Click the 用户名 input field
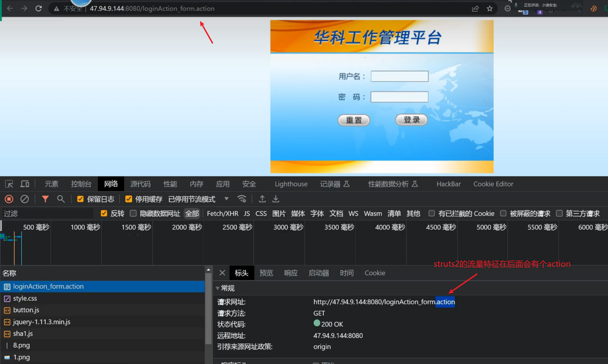This screenshot has width=608, height=364. [x=399, y=76]
